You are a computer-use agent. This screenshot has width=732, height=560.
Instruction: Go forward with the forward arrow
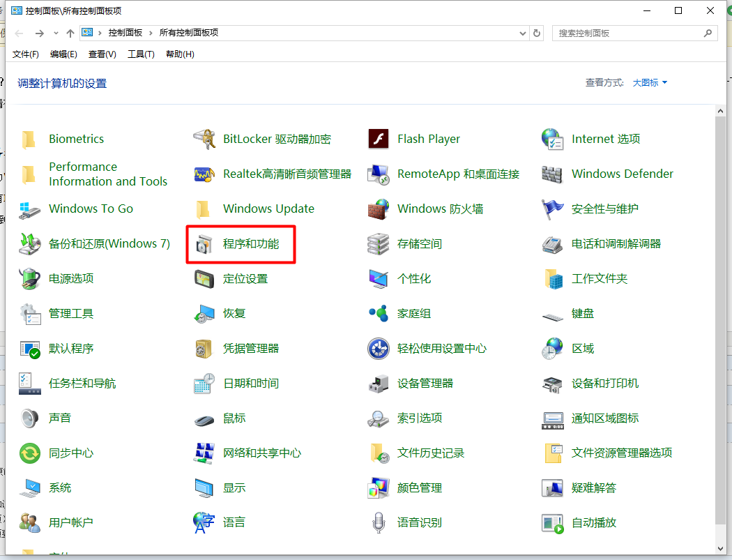pos(40,33)
